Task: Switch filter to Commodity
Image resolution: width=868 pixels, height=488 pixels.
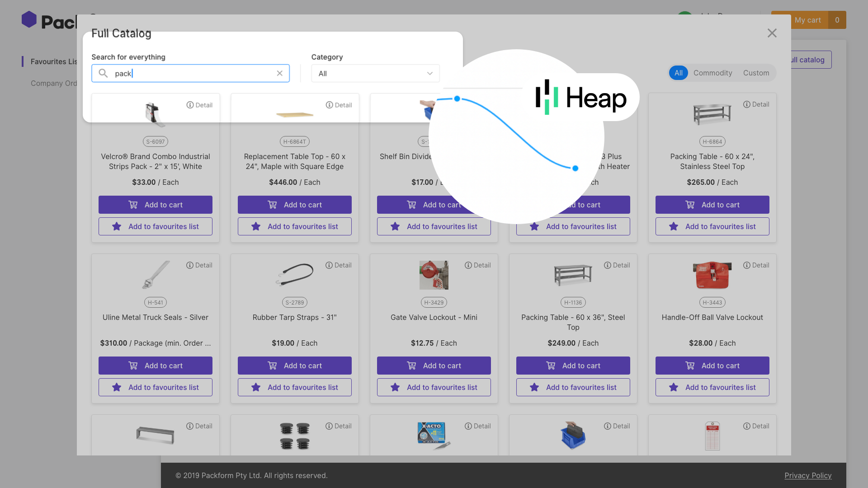Action: (x=712, y=73)
